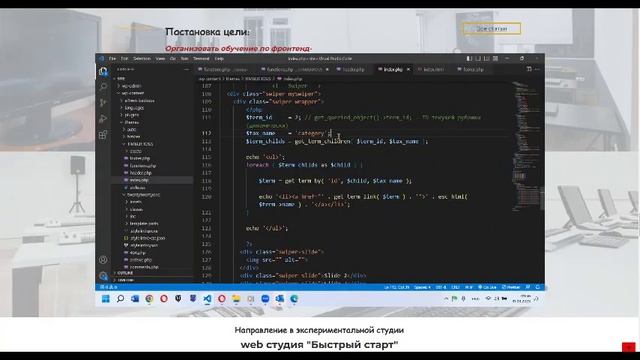
Task: Expand the template-parts folder chevron
Action: click(127, 223)
